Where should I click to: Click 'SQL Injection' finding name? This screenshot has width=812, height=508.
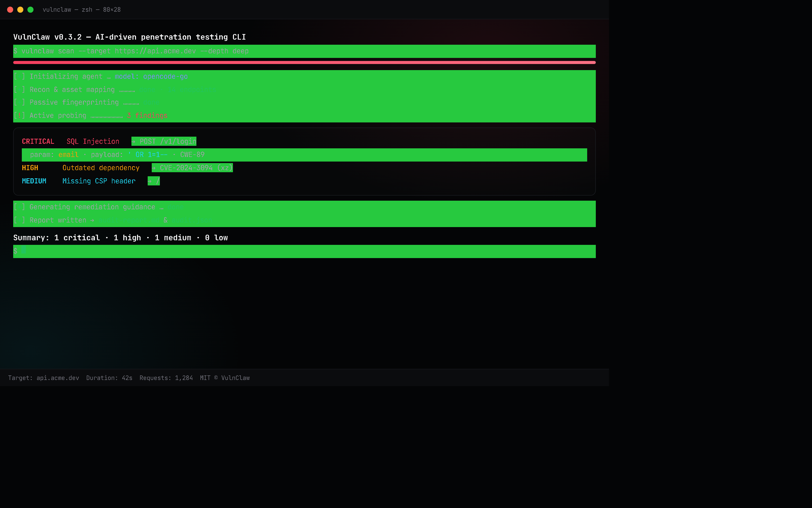[93, 141]
